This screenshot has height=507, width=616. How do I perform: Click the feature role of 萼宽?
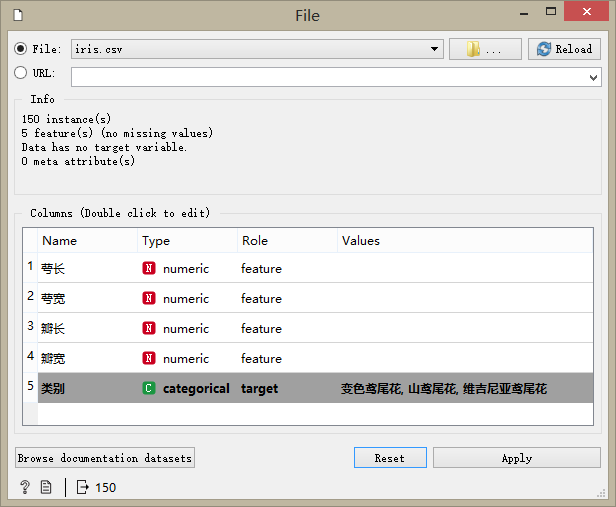[261, 298]
